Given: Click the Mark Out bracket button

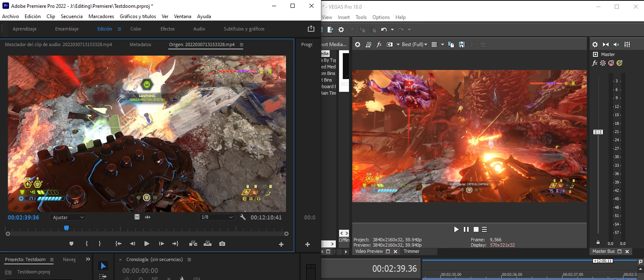Looking at the screenshot, I should [100, 244].
